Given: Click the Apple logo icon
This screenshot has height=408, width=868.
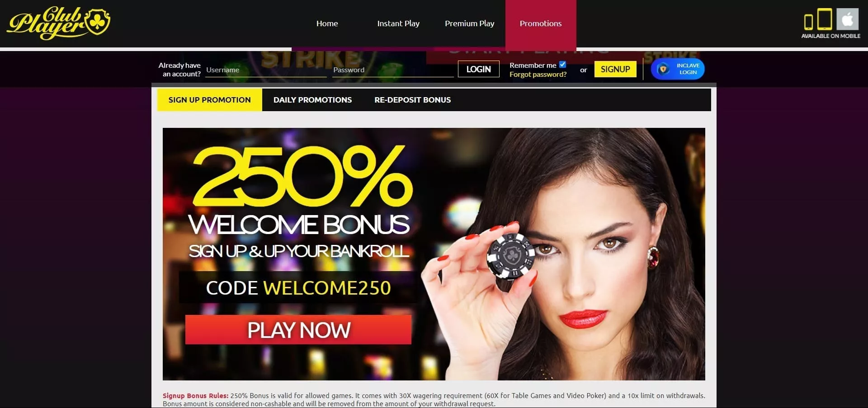Looking at the screenshot, I should point(847,19).
